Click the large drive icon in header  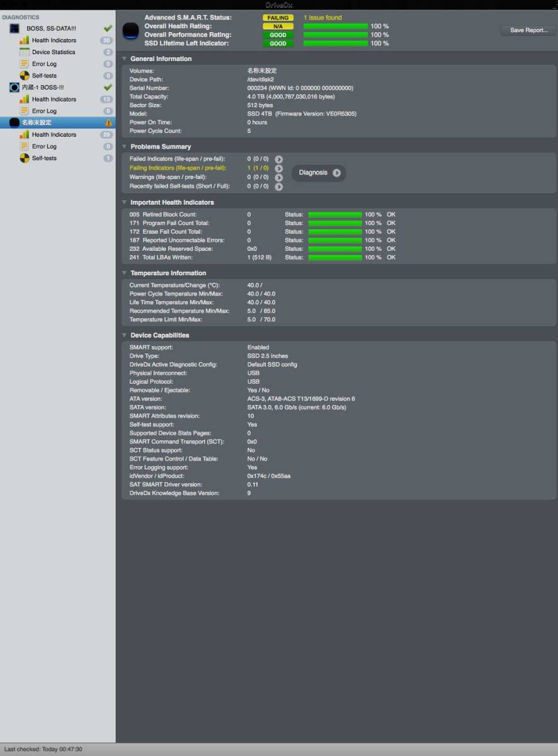(x=130, y=30)
